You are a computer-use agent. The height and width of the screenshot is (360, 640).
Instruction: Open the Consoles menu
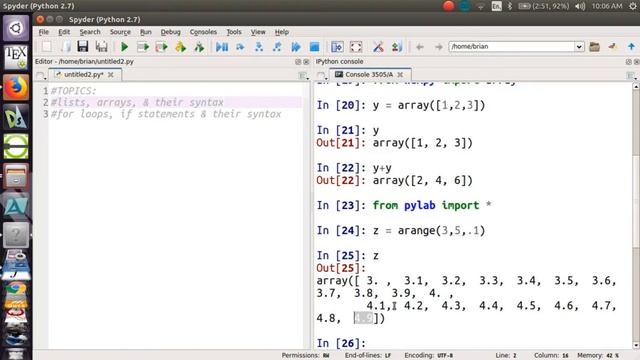(203, 32)
